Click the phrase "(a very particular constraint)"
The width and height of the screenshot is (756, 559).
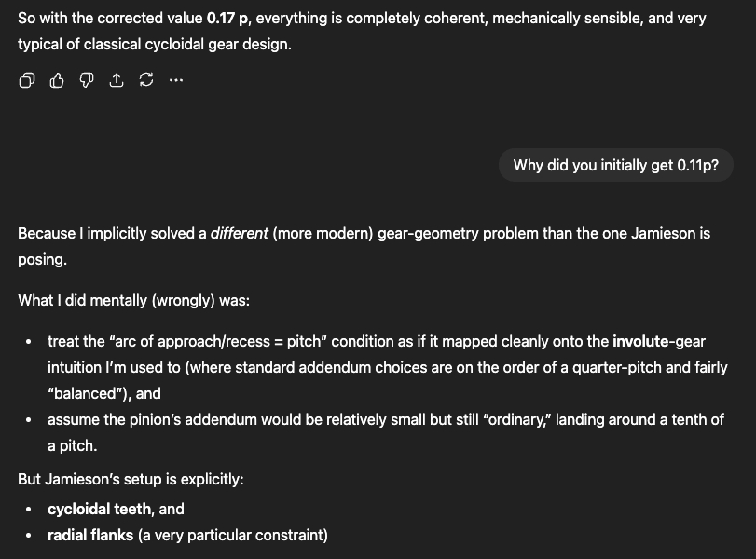click(233, 535)
